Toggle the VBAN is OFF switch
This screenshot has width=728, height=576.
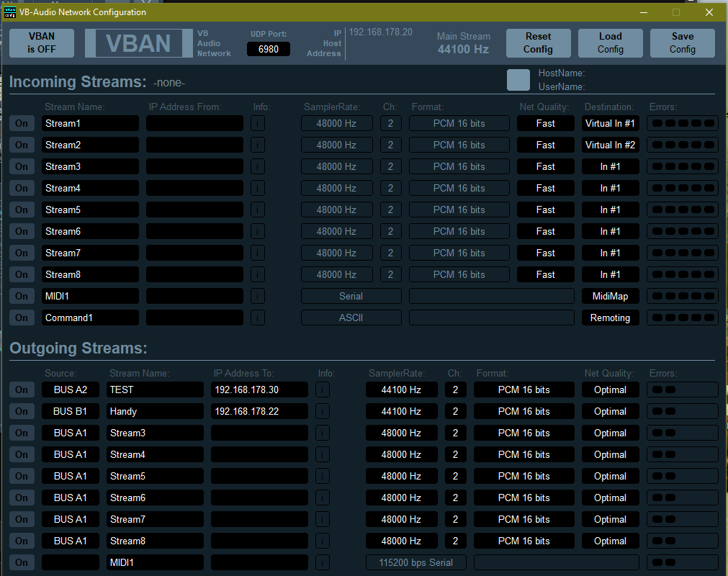coord(42,43)
